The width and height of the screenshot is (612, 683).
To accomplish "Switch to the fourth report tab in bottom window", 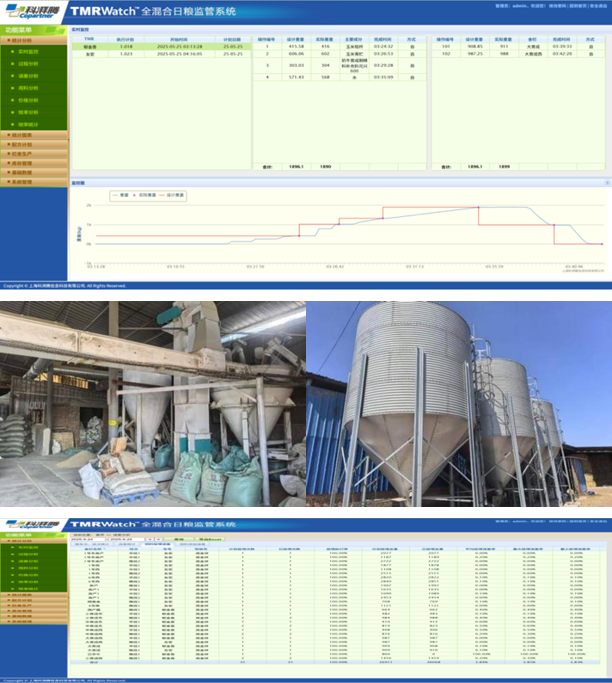I will [192, 544].
